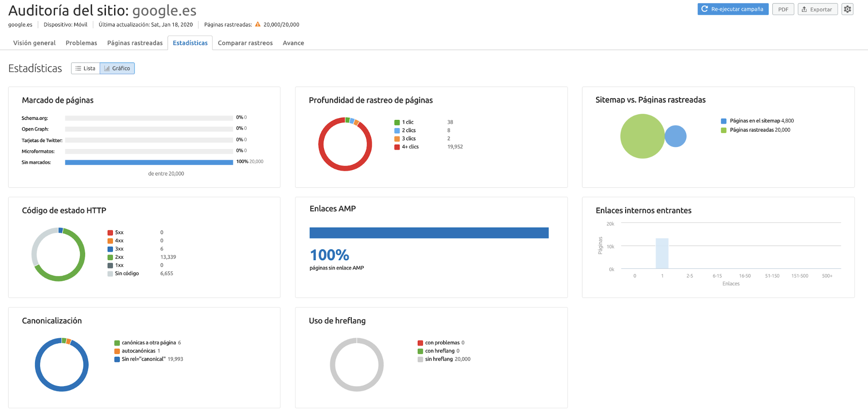Image resolution: width=868 pixels, height=414 pixels.
Task: Click the warning icon next to Páginas rastreadas
Action: tap(259, 24)
